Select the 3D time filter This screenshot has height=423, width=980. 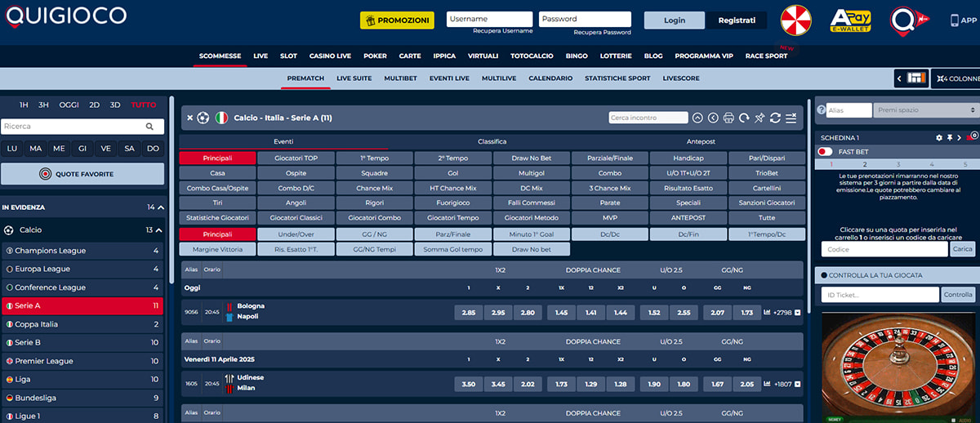[115, 105]
